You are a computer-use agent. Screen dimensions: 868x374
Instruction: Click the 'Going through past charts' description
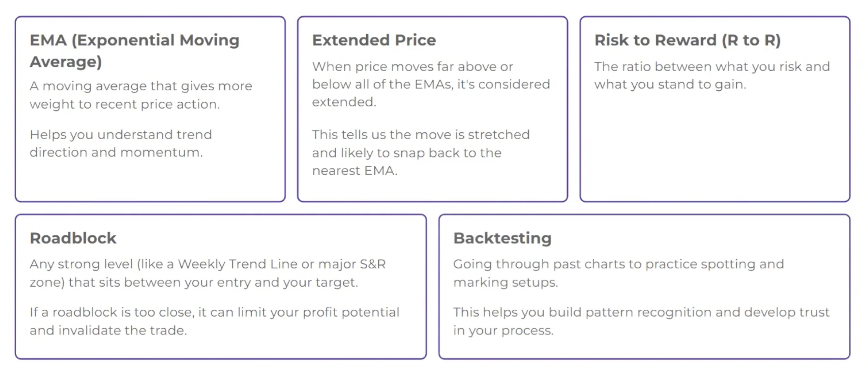click(618, 273)
